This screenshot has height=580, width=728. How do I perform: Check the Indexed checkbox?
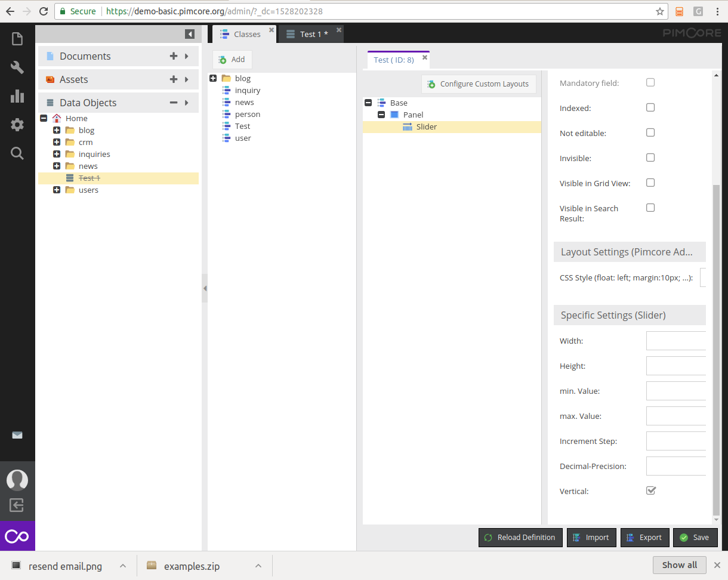(650, 107)
